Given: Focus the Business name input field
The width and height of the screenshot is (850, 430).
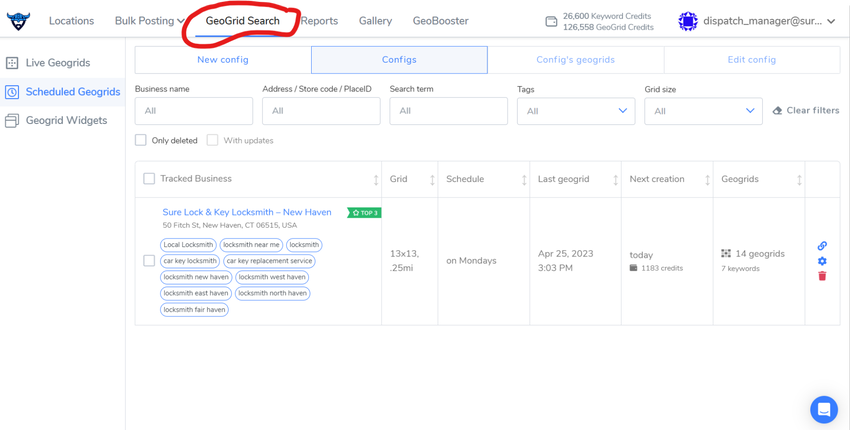Looking at the screenshot, I should point(194,111).
